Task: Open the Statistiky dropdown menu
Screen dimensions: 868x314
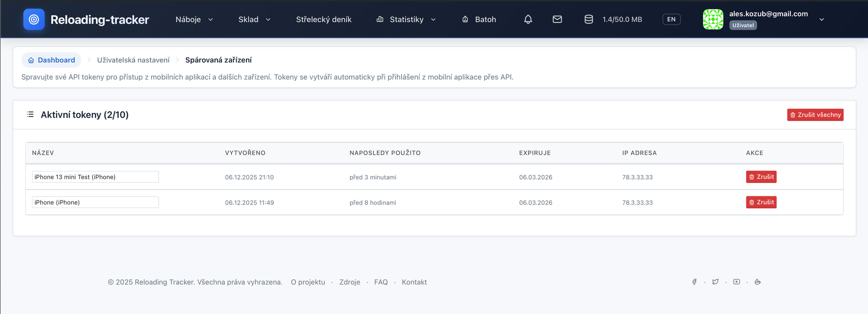Action: tap(406, 19)
